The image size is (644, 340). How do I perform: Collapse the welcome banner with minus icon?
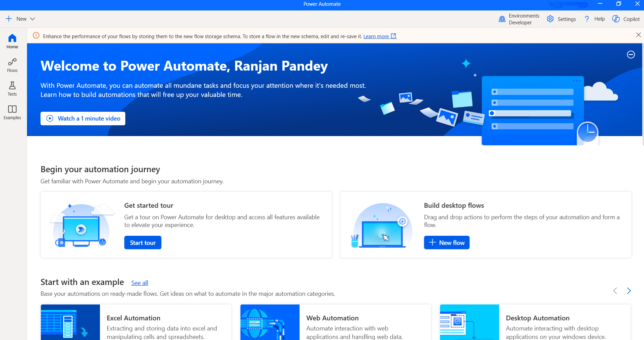[630, 54]
